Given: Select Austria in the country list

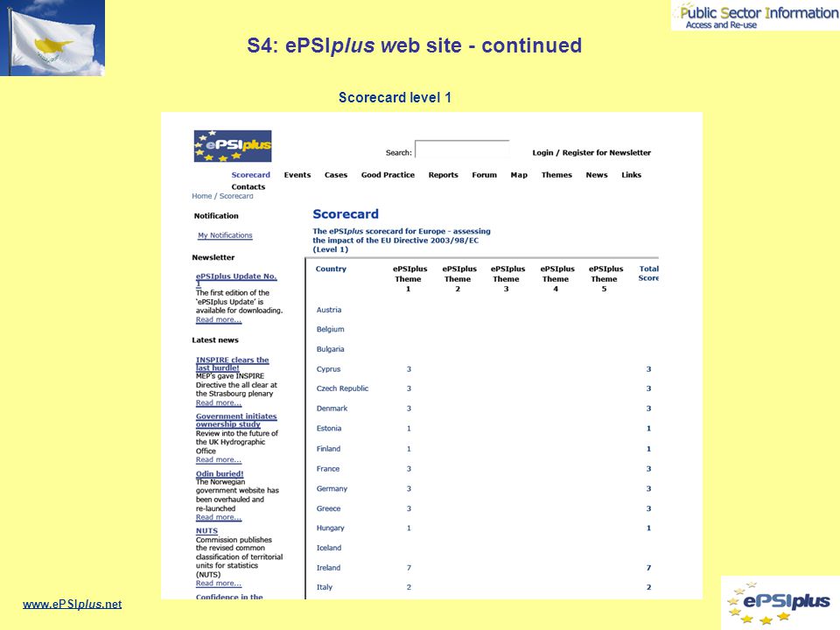Looking at the screenshot, I should pos(329,310).
